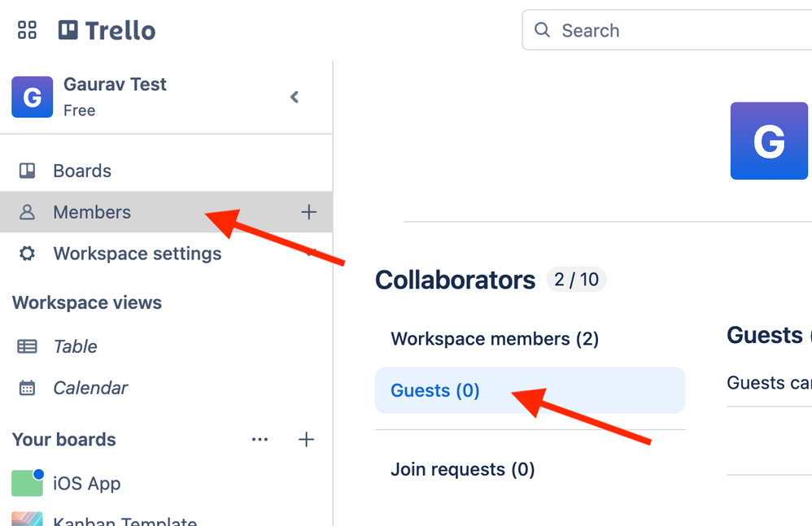Click the Members person icon
Viewport: 812px width, 526px height.
point(27,212)
